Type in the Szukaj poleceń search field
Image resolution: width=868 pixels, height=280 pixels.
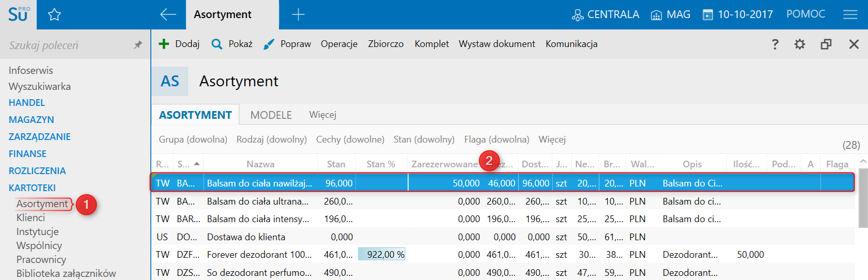(x=67, y=45)
